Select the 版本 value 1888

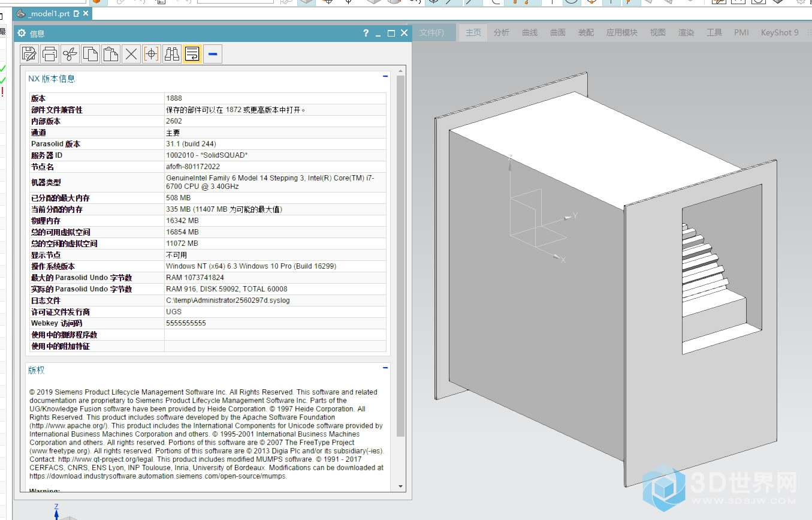point(174,98)
